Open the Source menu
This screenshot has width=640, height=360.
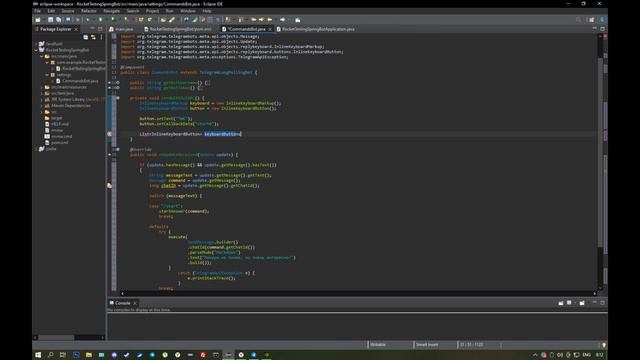click(x=68, y=11)
